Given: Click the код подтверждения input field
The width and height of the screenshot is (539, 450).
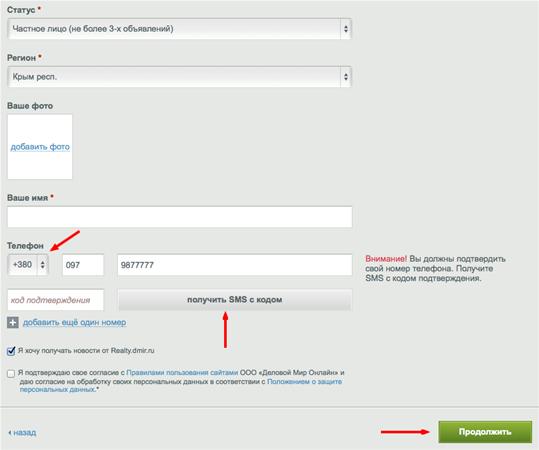Looking at the screenshot, I should [x=56, y=300].
